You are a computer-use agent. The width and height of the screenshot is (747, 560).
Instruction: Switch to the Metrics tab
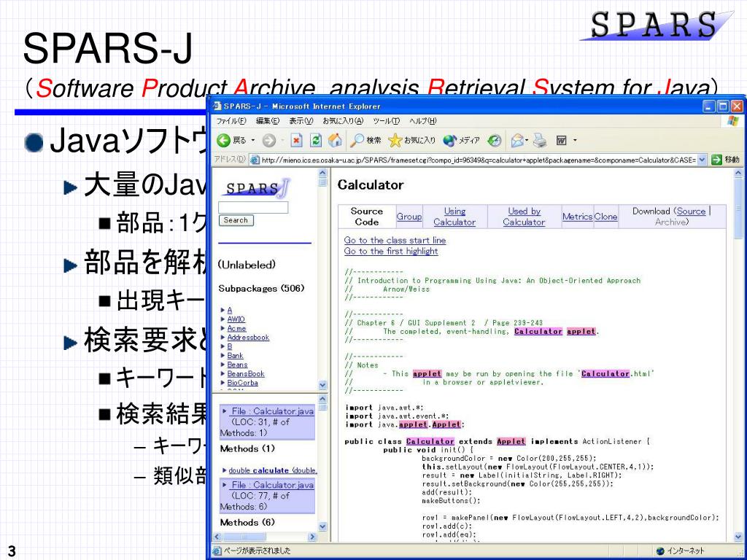[x=578, y=216]
